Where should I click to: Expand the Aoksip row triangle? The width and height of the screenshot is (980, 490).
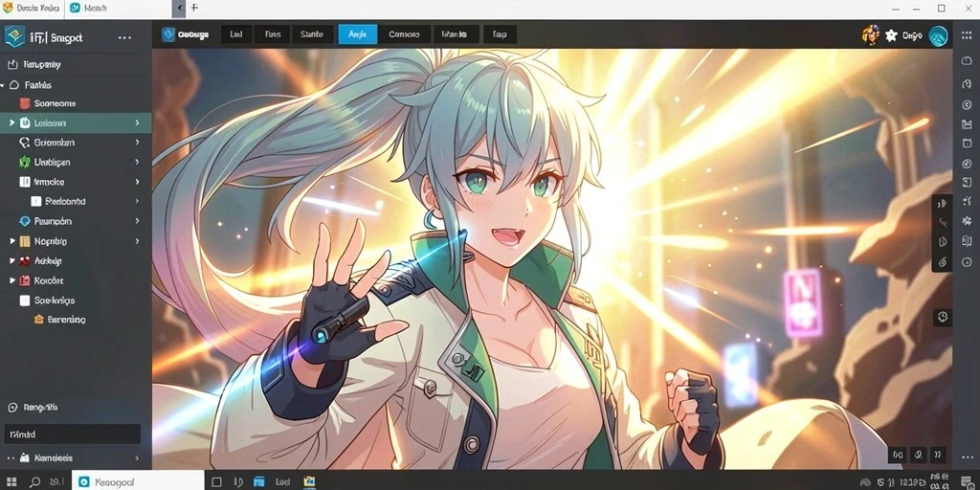tap(11, 260)
